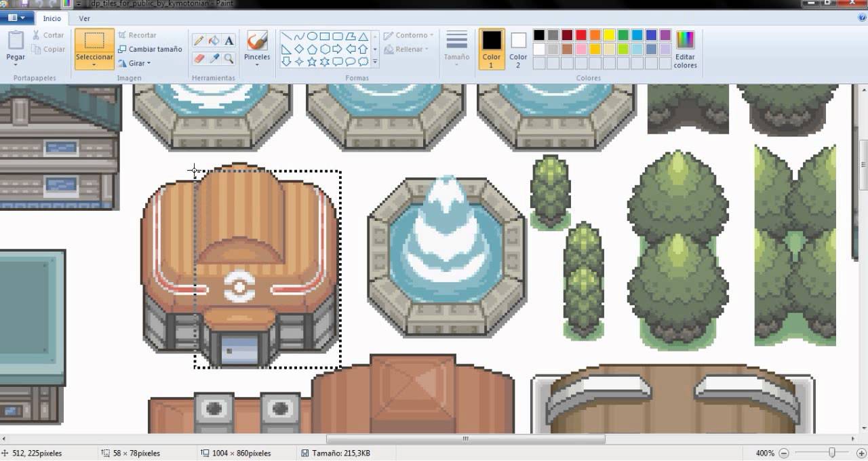
Task: Click the Copiar button
Action: click(47, 49)
